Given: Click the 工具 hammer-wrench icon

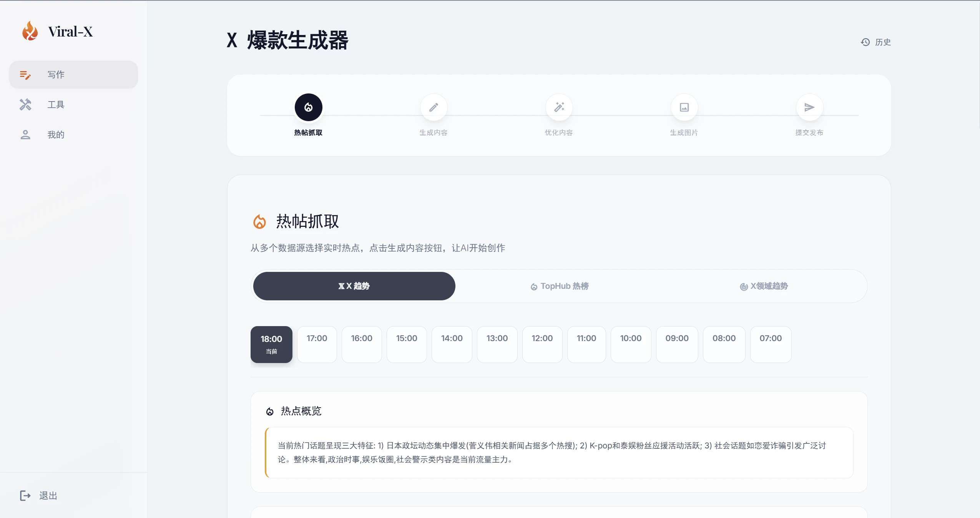Looking at the screenshot, I should coord(25,105).
